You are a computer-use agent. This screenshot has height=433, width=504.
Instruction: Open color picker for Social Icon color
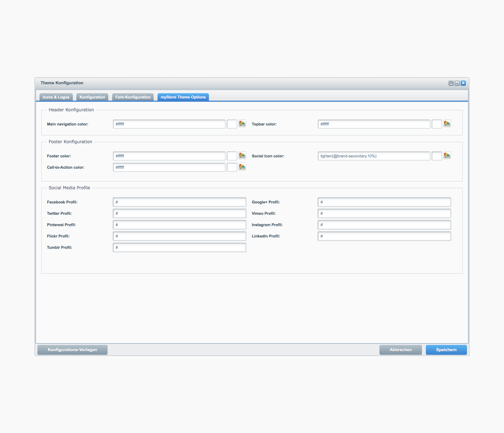pos(447,155)
